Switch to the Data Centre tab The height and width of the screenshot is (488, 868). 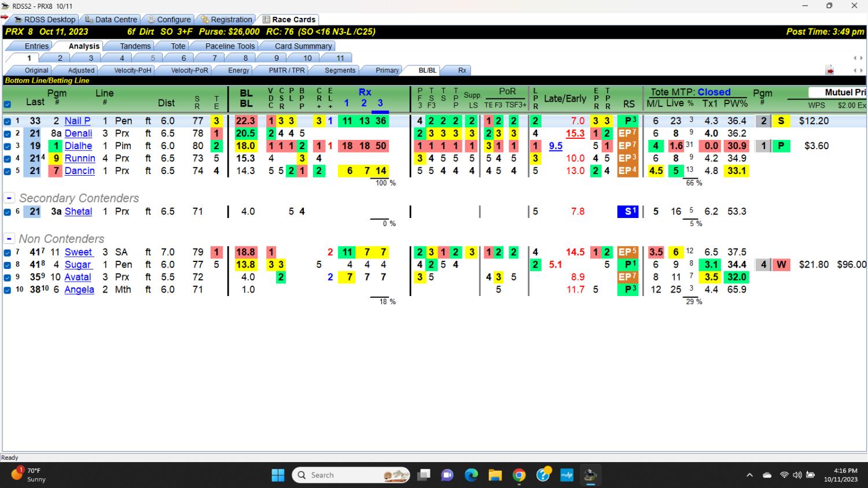(111, 19)
